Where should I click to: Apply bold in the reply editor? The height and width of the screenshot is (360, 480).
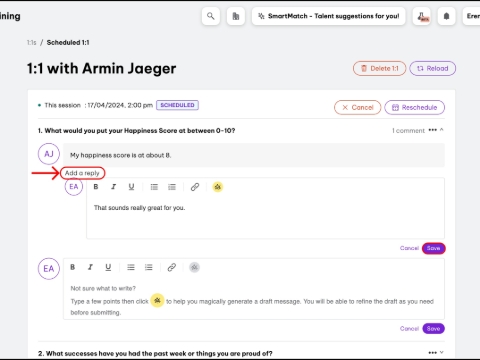(x=96, y=187)
